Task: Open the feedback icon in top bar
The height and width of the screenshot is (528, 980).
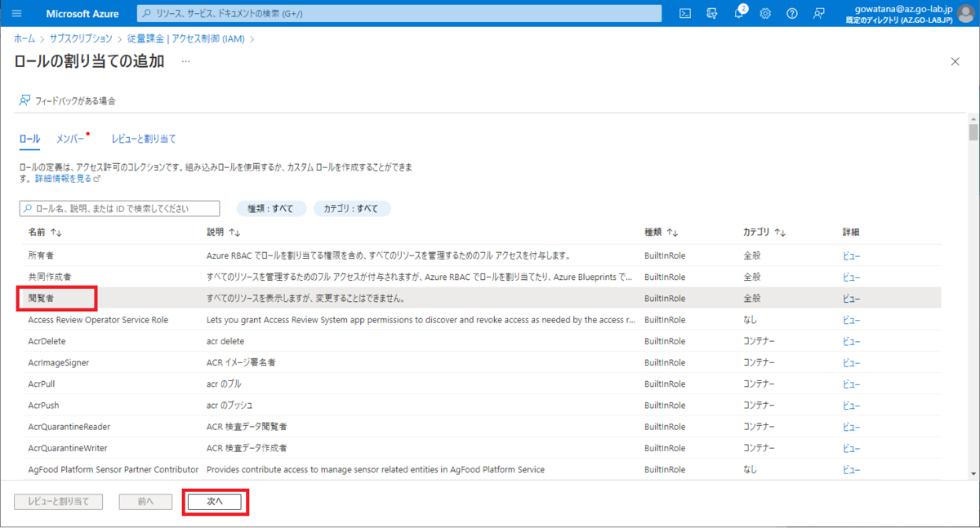Action: pos(819,13)
